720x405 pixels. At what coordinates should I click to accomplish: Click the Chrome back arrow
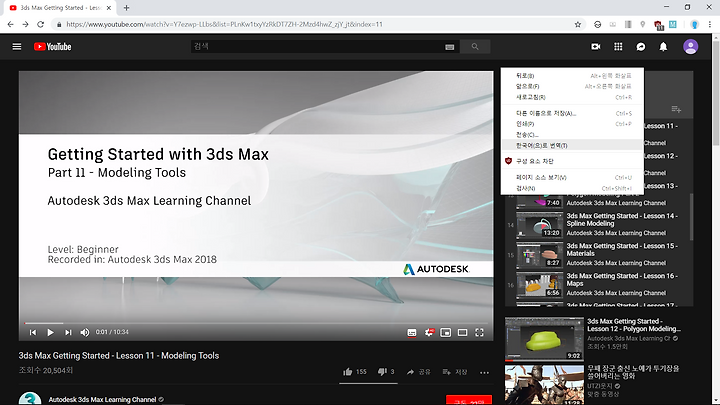pyautogui.click(x=10, y=24)
